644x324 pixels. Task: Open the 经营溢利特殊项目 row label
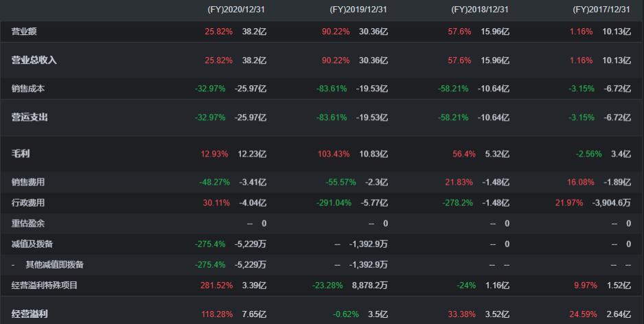[x=45, y=285]
